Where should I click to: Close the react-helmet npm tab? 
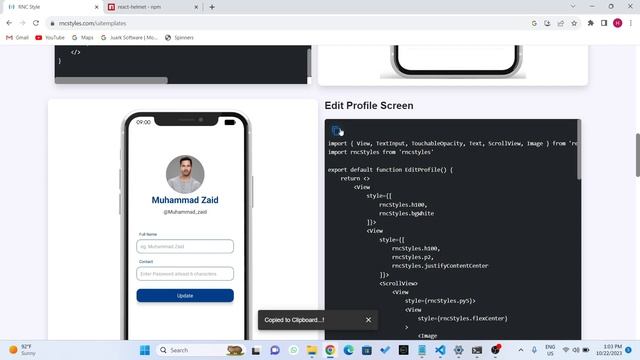pyautogui.click(x=196, y=7)
